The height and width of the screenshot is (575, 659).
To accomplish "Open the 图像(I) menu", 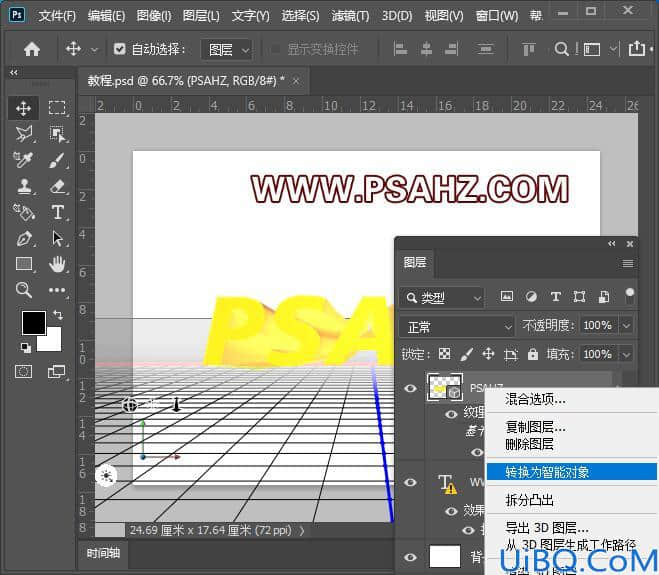I will [x=154, y=16].
